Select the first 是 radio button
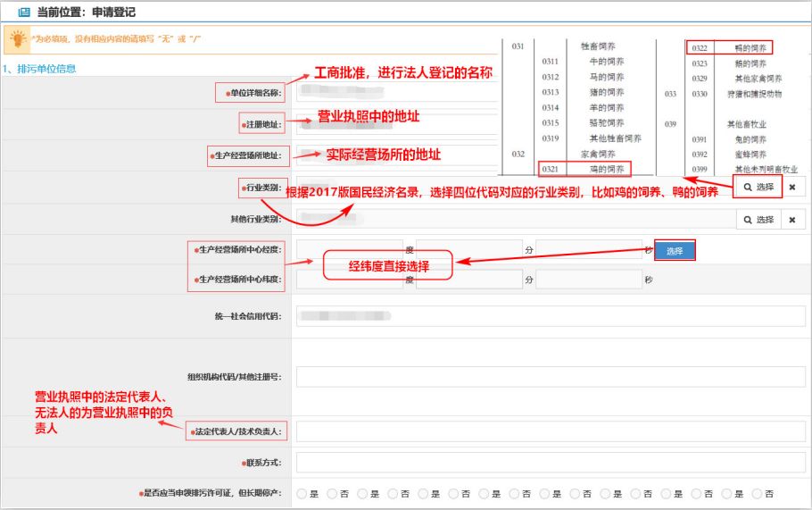812x510 pixels. coord(302,493)
